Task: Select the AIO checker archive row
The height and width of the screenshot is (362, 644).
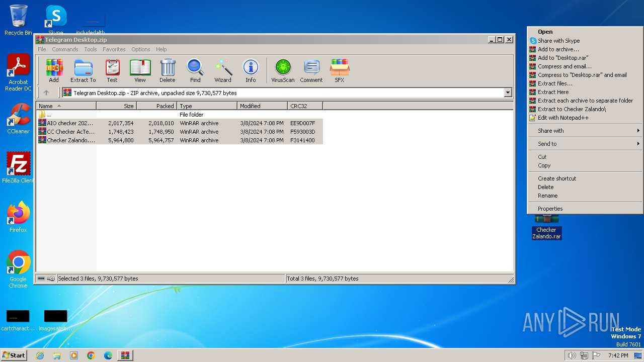Action: point(180,123)
